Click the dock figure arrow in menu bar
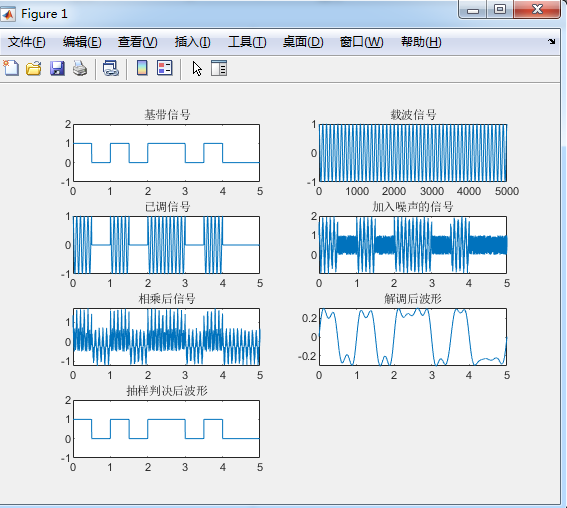This screenshot has height=508, width=567. click(551, 41)
